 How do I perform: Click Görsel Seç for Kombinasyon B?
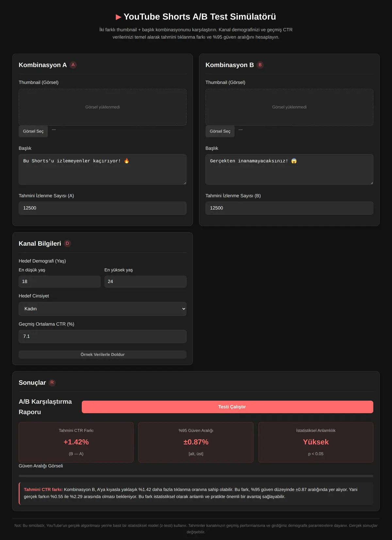(220, 131)
